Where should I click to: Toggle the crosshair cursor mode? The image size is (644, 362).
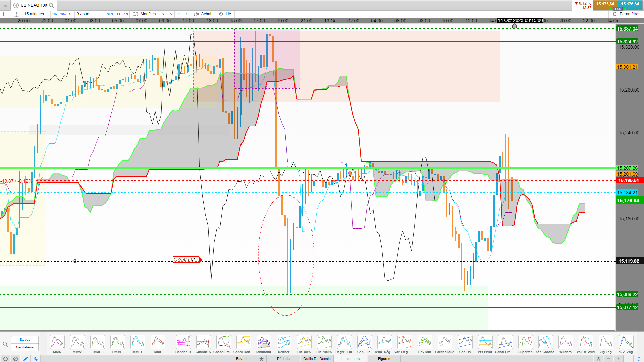tap(629, 359)
